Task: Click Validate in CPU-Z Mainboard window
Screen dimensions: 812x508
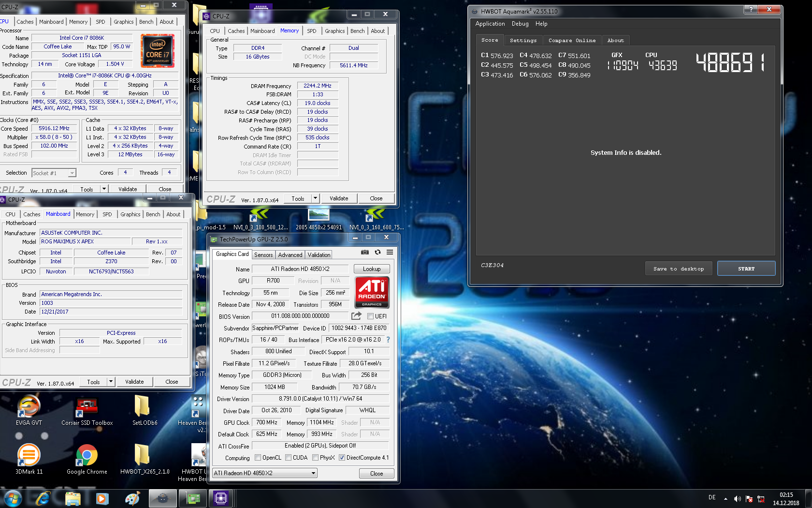Action: tap(134, 382)
